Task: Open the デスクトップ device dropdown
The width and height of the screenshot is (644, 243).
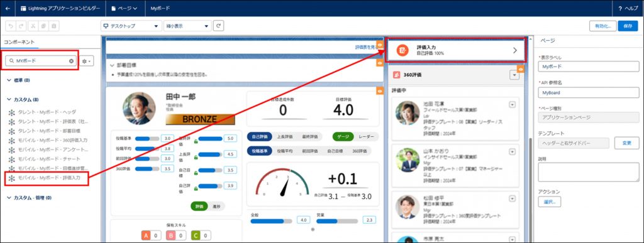Action: tap(131, 26)
